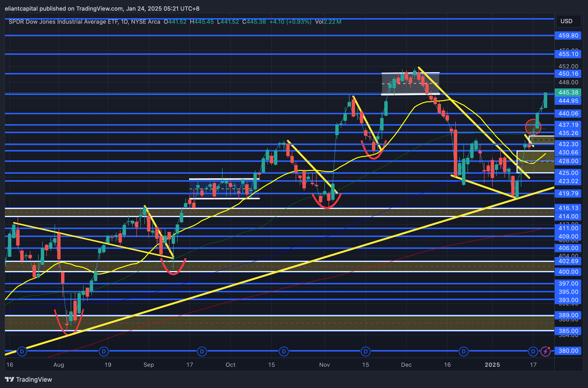Screen dimensions: 588x388
Task: Click the green 445.38 current price label
Action: tap(568, 92)
